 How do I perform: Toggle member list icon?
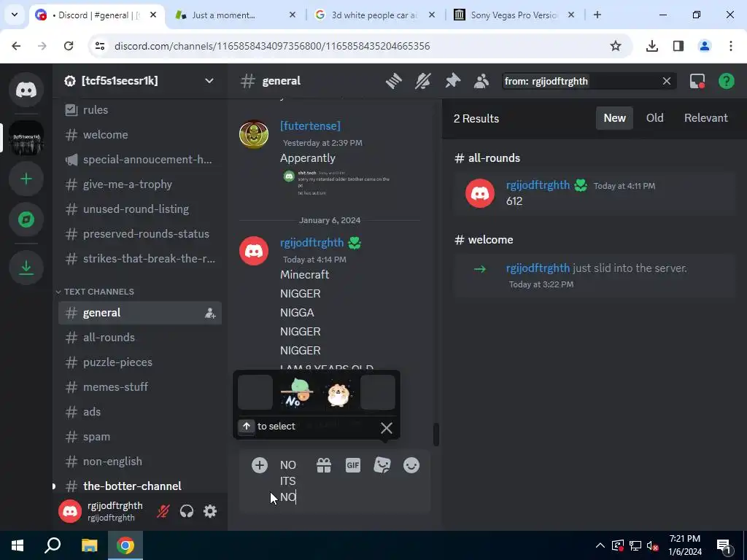point(481,81)
